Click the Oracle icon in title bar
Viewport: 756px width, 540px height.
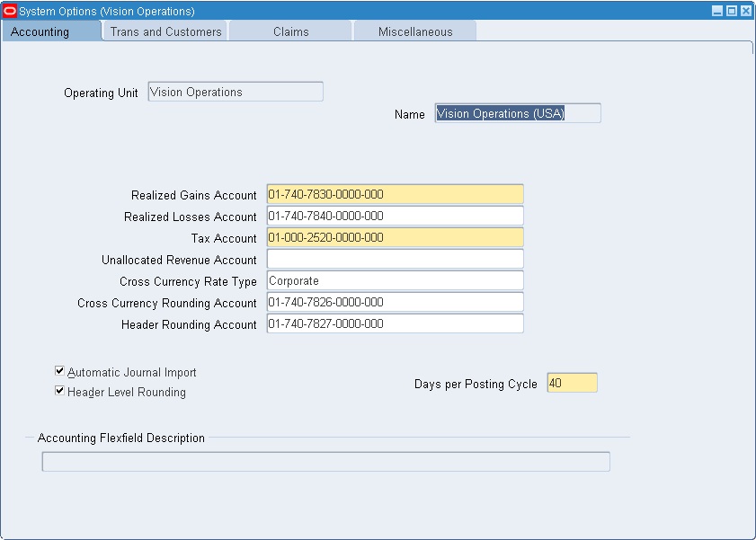coord(10,11)
